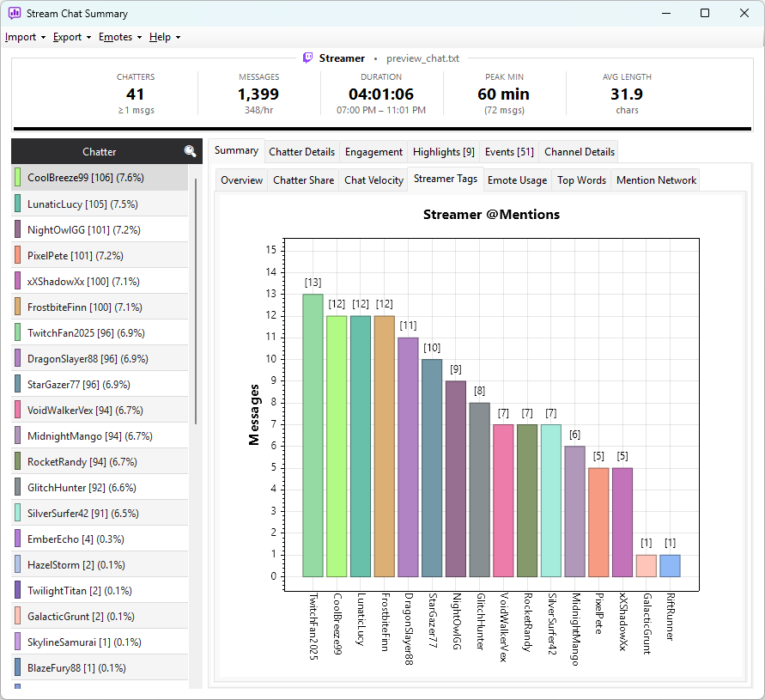Viewport: 765px width, 700px height.
Task: Open the Import menu dropdown
Action: click(x=26, y=37)
